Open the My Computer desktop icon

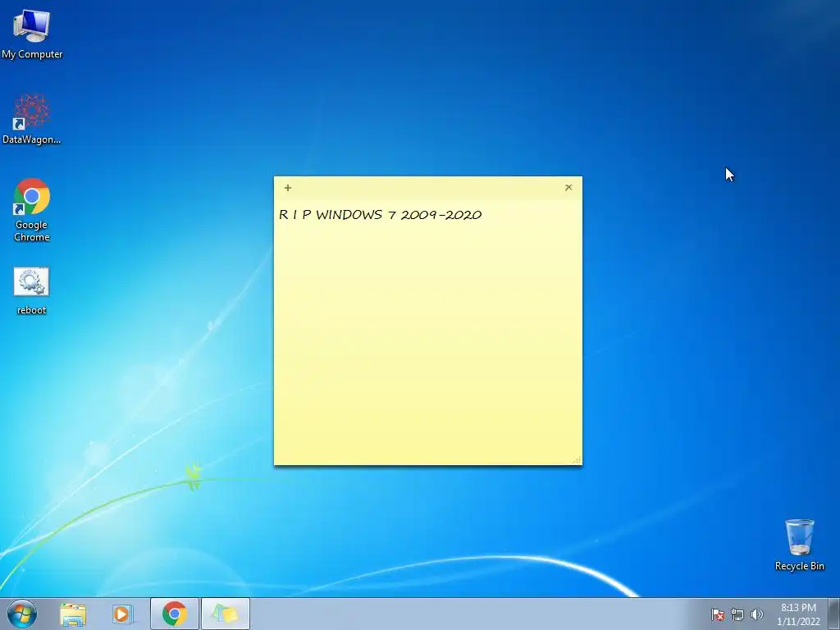coord(32,33)
